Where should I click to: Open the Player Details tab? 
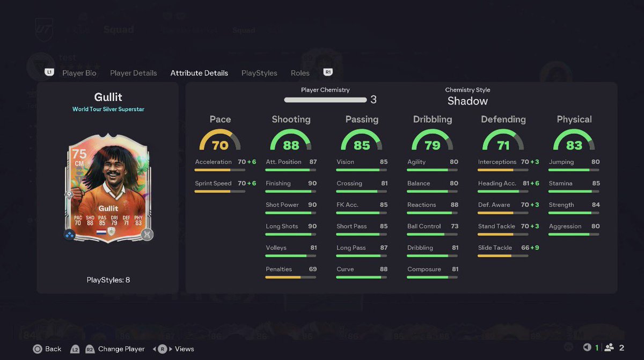134,73
